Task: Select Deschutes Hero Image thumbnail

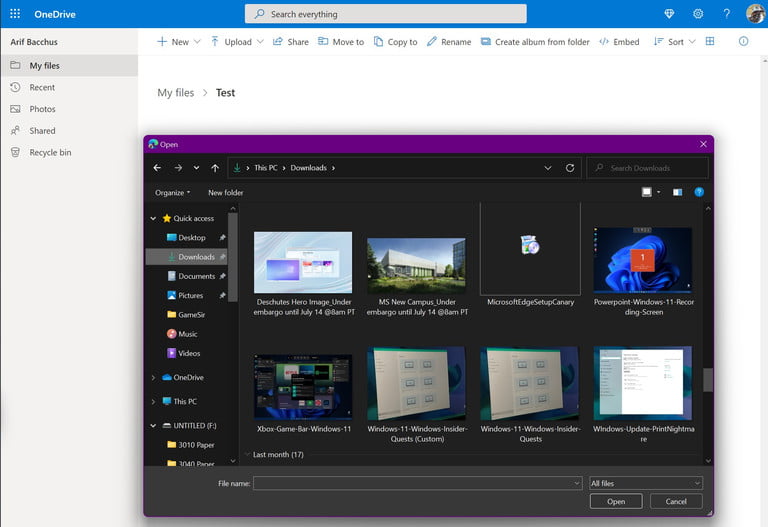Action: point(303,262)
